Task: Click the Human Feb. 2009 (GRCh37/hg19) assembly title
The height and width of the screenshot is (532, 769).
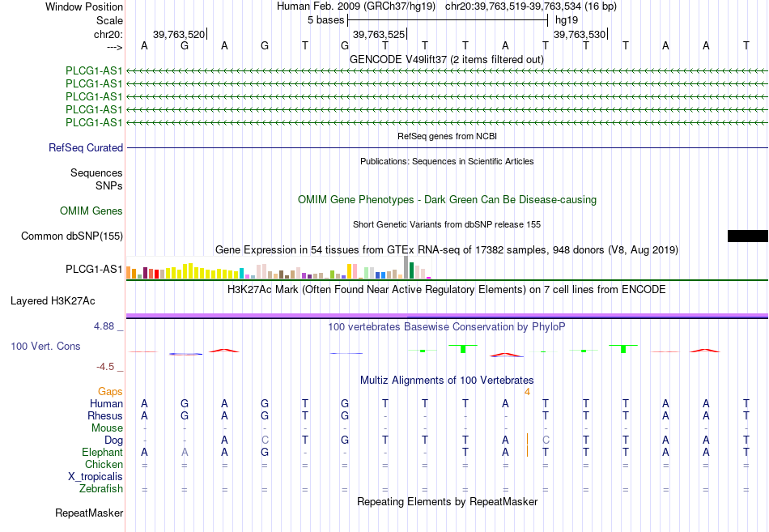Action: [356, 6]
